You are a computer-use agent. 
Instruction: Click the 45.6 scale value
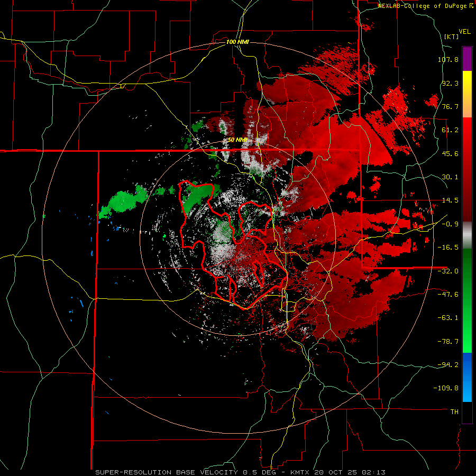click(x=450, y=153)
